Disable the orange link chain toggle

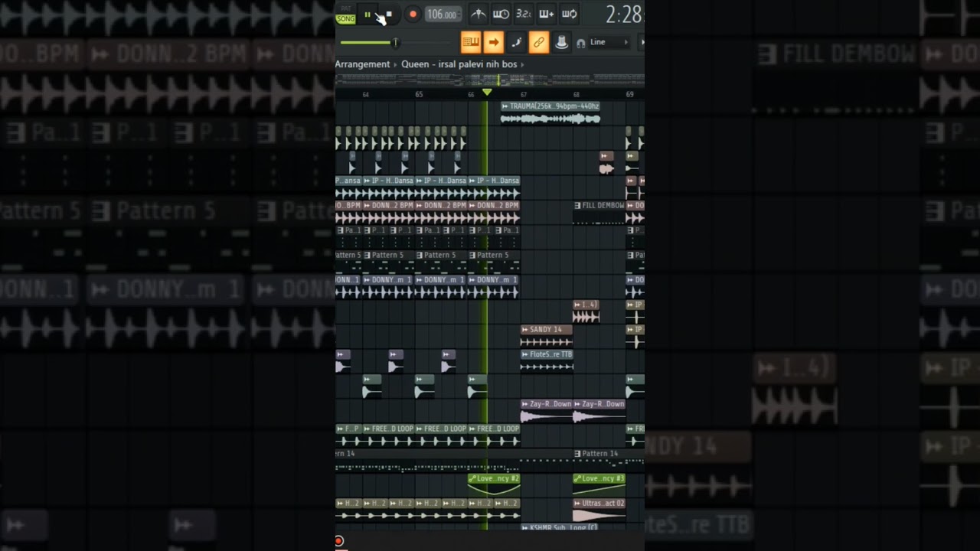tap(539, 42)
